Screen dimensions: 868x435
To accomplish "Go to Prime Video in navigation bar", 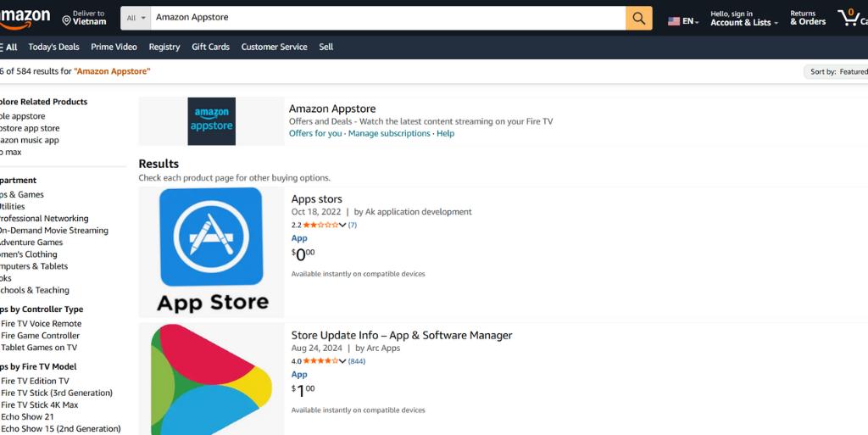I will coord(114,47).
